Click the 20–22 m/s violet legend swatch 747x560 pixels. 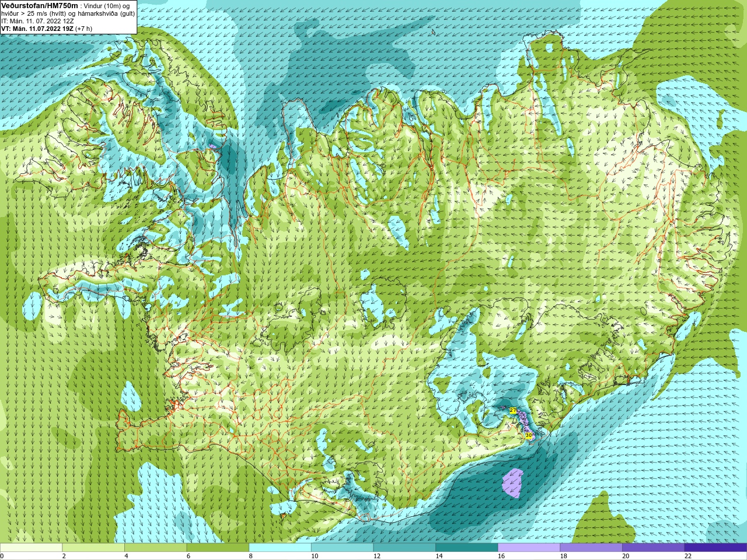(x=654, y=548)
